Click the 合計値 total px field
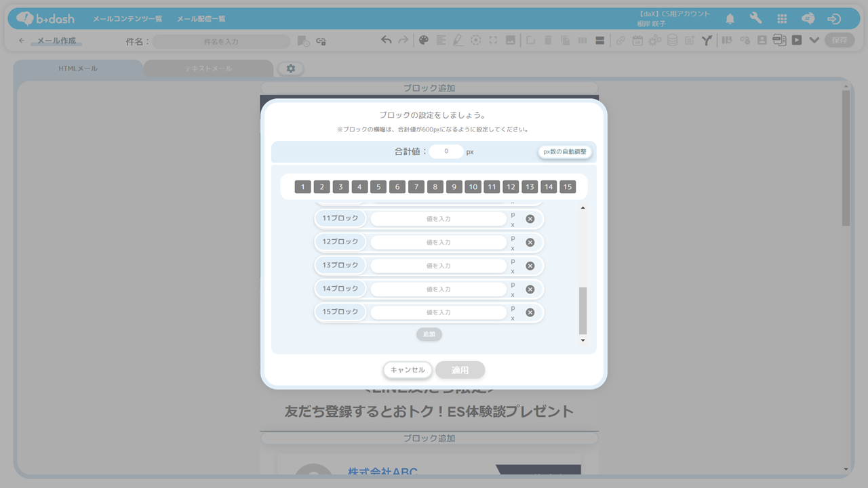Viewport: 868px width, 488px height. tap(446, 152)
